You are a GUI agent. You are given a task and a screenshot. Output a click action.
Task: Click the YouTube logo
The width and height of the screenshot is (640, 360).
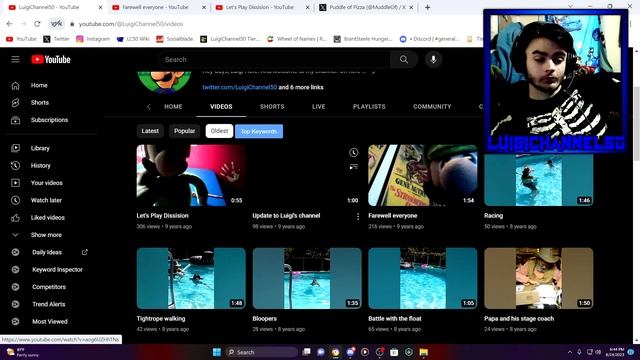[x=51, y=60]
